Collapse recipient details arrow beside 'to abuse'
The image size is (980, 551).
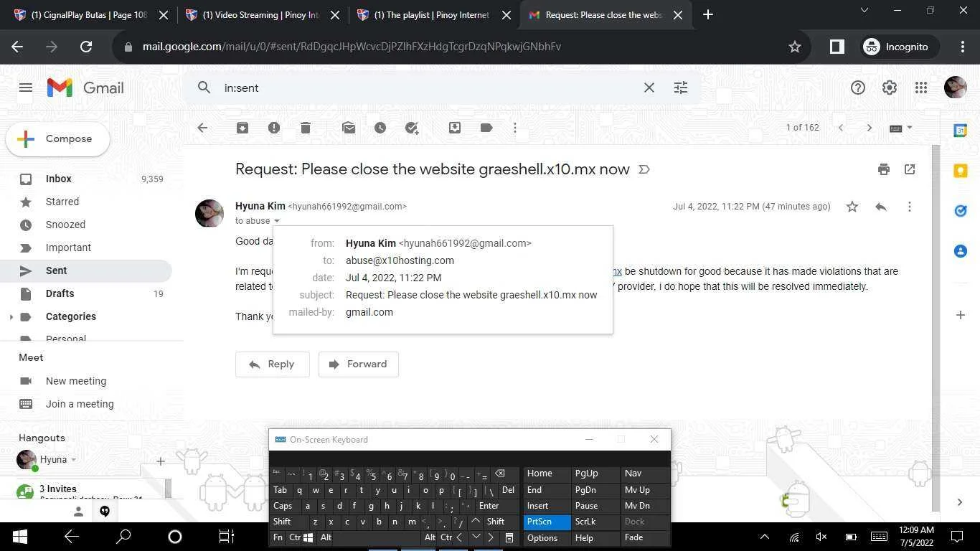pyautogui.click(x=277, y=221)
